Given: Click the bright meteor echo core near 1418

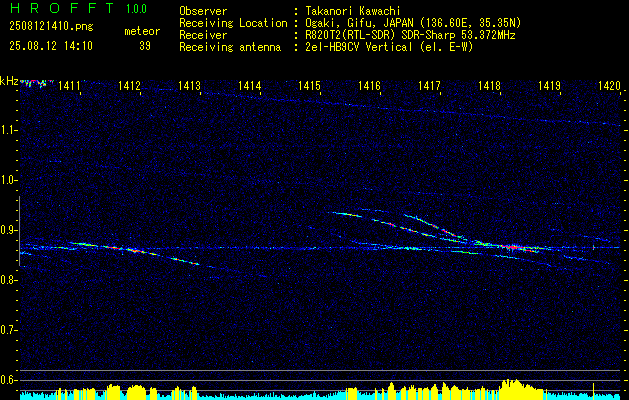Looking at the screenshot, I should [512, 247].
